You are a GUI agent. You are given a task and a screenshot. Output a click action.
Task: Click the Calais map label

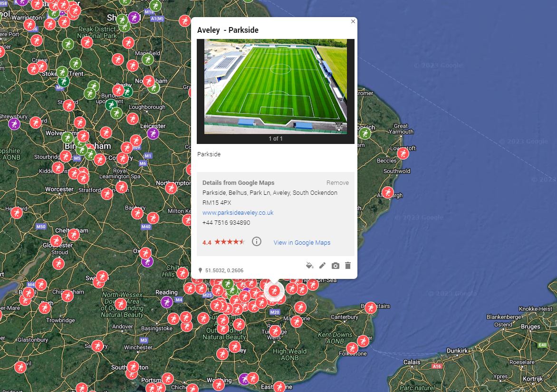coord(412,362)
